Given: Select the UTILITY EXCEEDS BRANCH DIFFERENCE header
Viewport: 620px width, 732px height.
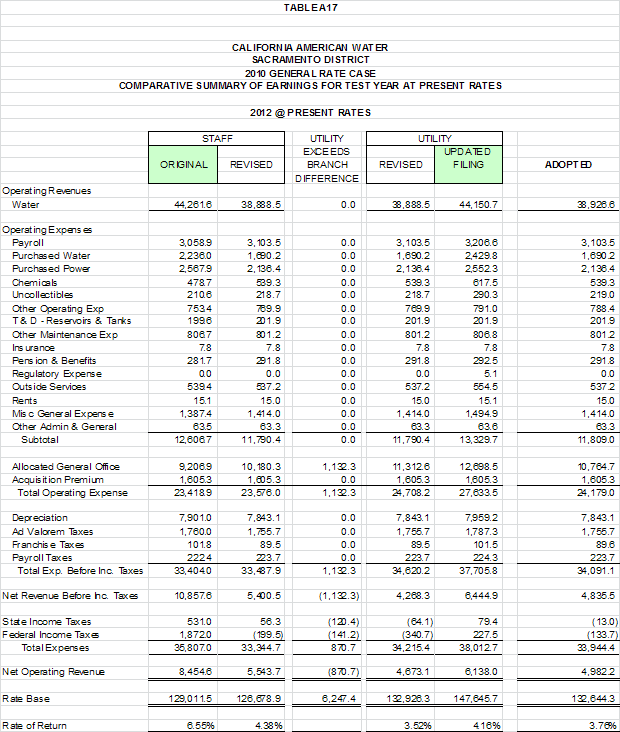Looking at the screenshot, I should [326, 158].
